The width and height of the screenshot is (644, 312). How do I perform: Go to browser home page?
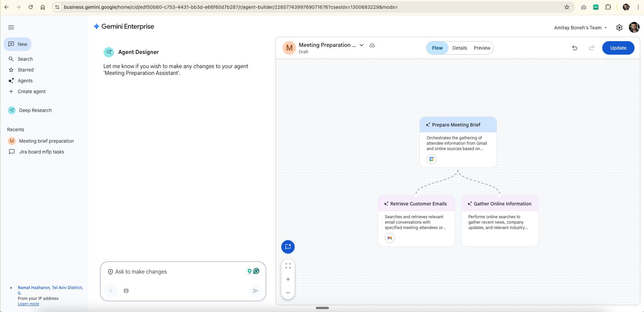[43, 7]
